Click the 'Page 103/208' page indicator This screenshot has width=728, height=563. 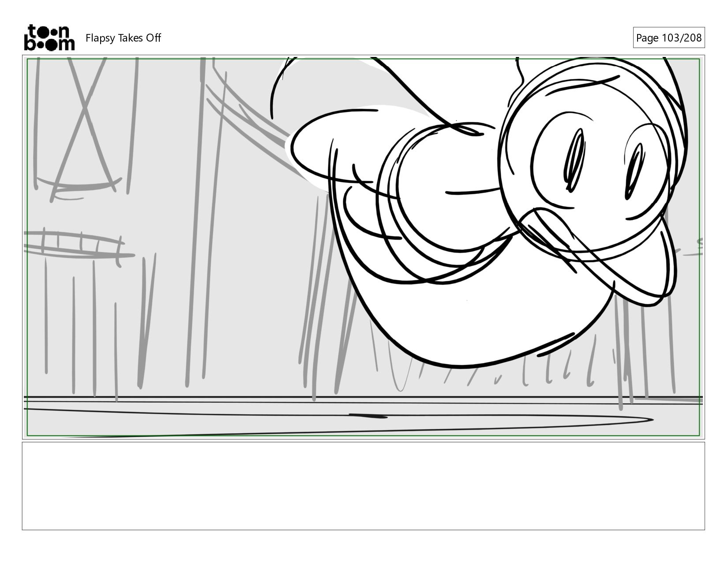coord(668,38)
